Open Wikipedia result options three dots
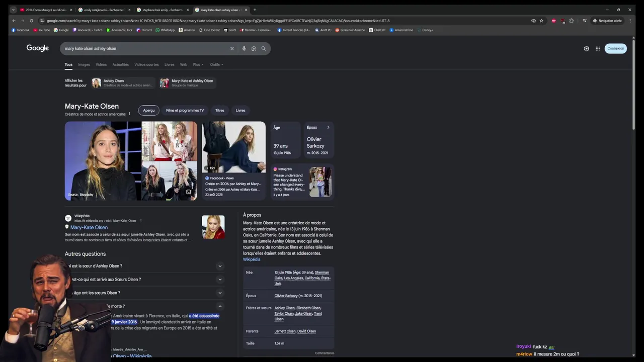 coord(141,221)
